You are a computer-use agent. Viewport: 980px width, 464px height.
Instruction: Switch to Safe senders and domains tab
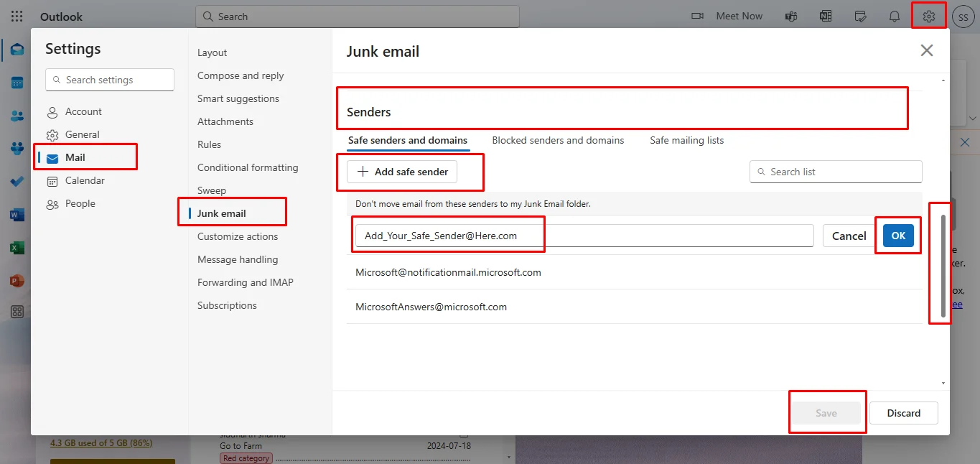point(408,140)
